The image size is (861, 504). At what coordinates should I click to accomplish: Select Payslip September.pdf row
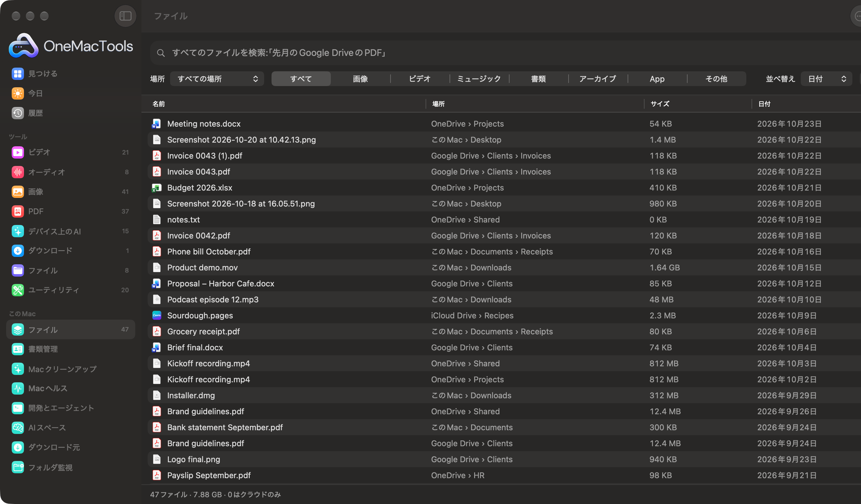(x=504, y=475)
